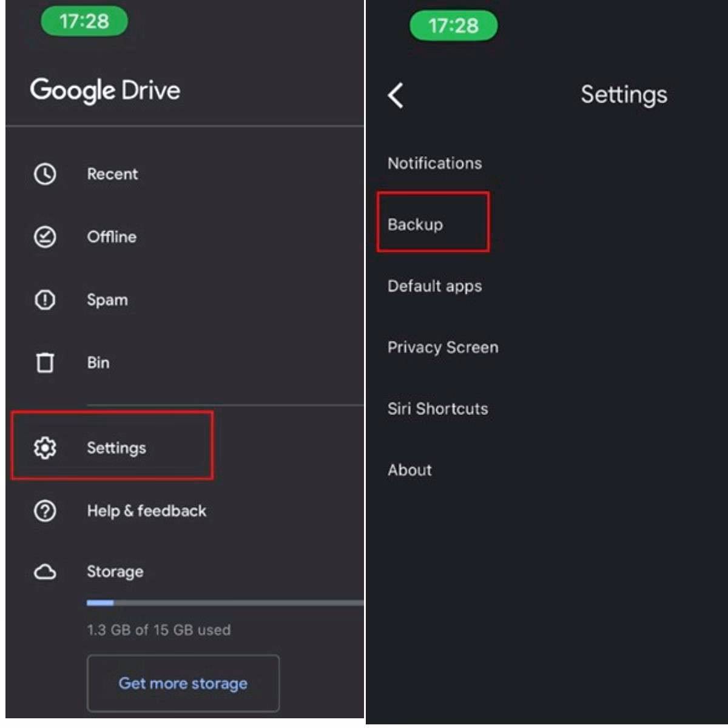The image size is (728, 728).
Task: Select Default apps from Settings
Action: [x=434, y=286]
